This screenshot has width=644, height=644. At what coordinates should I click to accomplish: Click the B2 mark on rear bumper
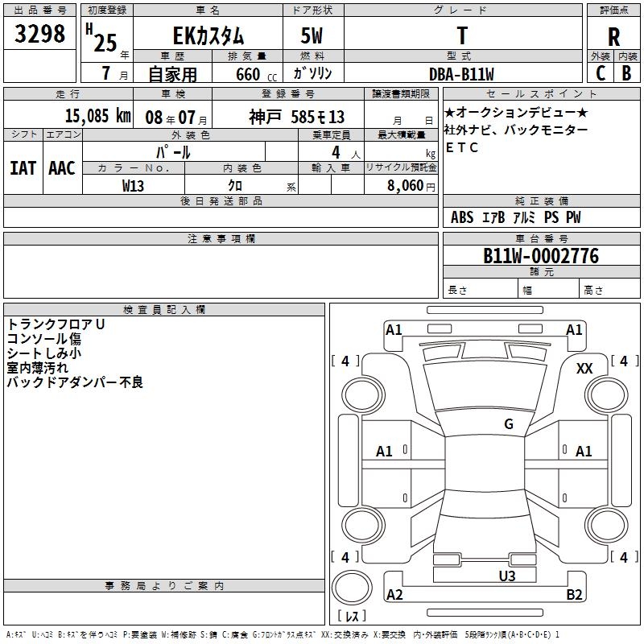pyautogui.click(x=574, y=594)
